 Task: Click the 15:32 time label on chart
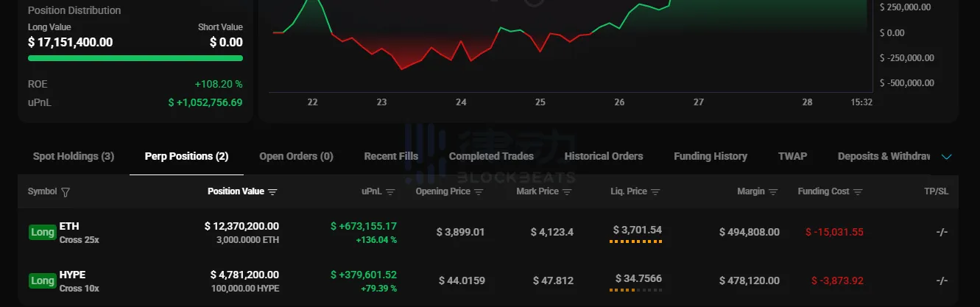coord(861,102)
